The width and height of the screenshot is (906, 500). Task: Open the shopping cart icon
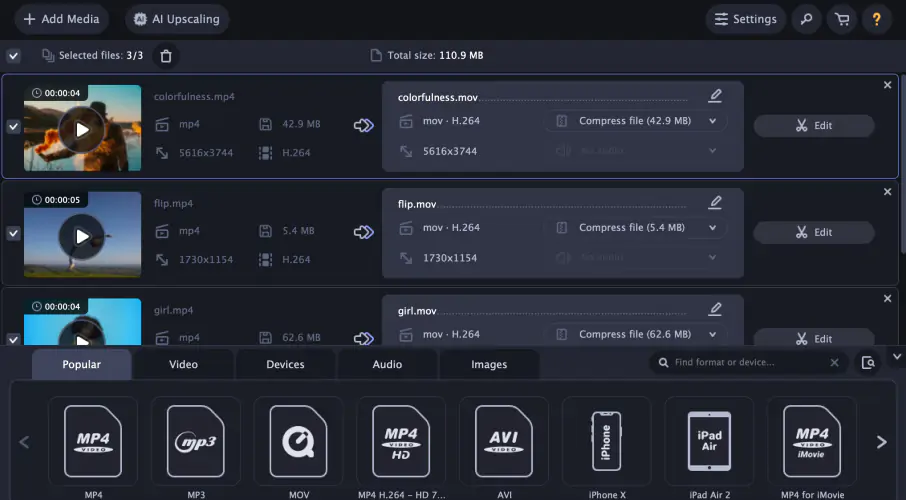[x=842, y=19]
